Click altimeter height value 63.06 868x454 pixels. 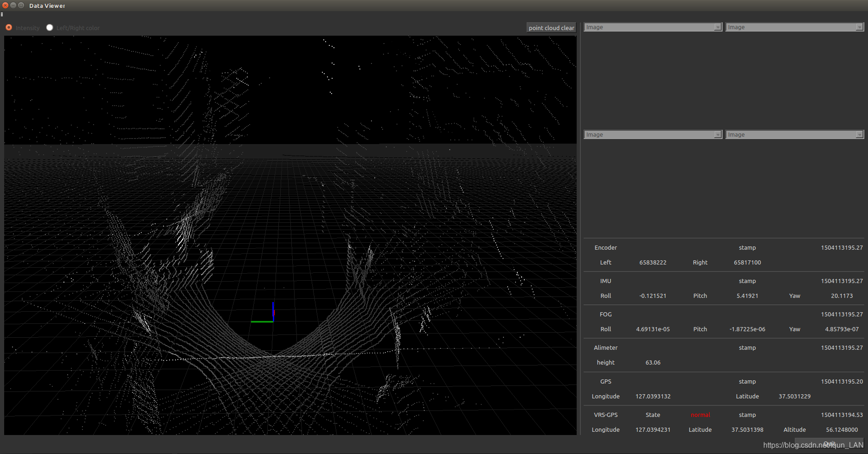click(653, 363)
